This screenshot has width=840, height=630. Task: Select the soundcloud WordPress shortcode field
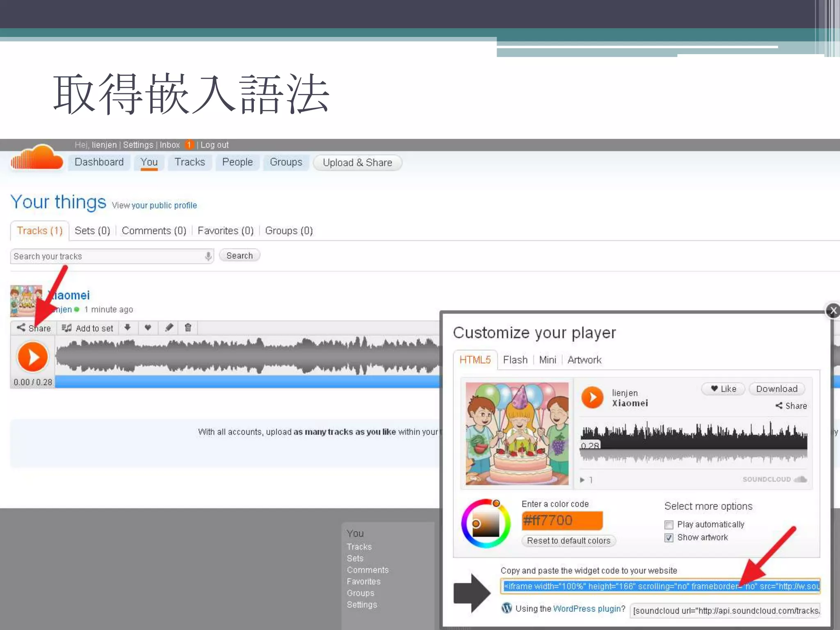coord(725,610)
